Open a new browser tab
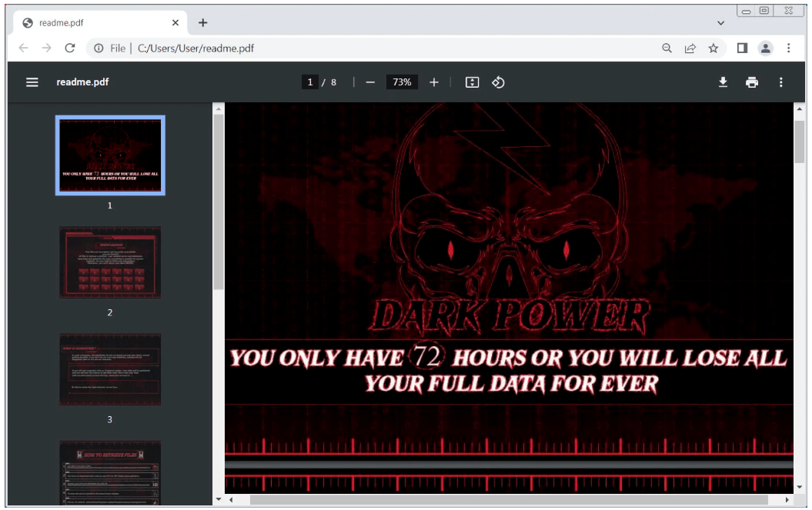Image resolution: width=812 pixels, height=510 pixels. point(203,23)
